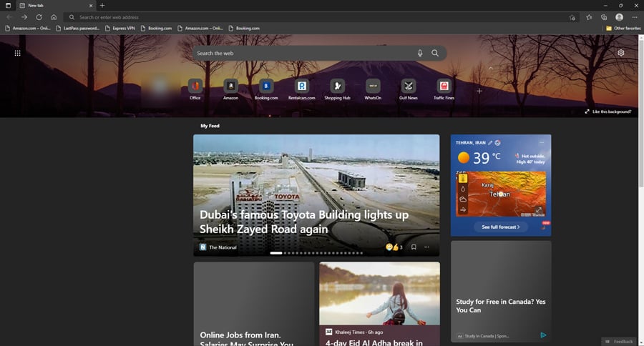Select the My Feed tab
This screenshot has height=346, width=644.
[x=210, y=126]
